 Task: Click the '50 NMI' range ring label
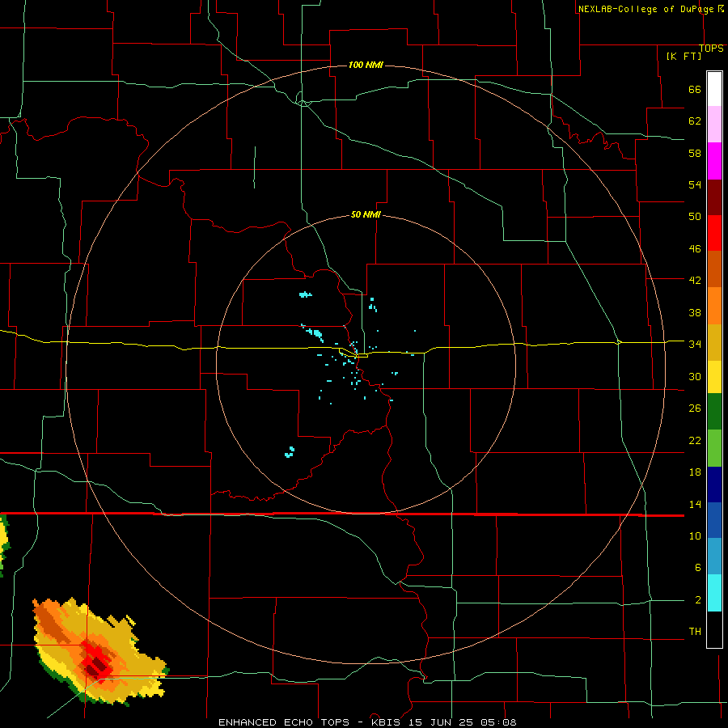point(366,214)
